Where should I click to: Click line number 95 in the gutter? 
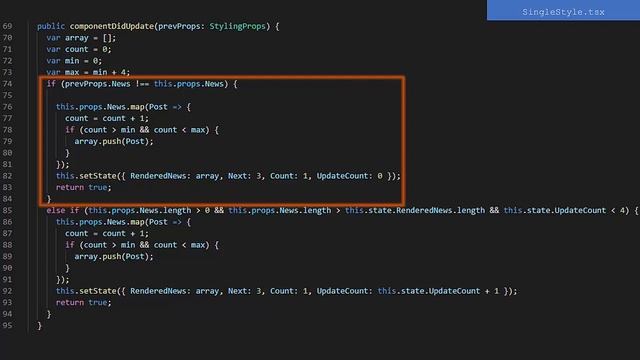tap(7, 325)
